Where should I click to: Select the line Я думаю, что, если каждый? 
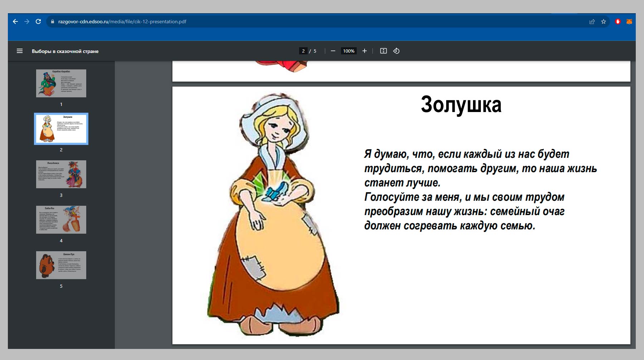[x=467, y=154]
